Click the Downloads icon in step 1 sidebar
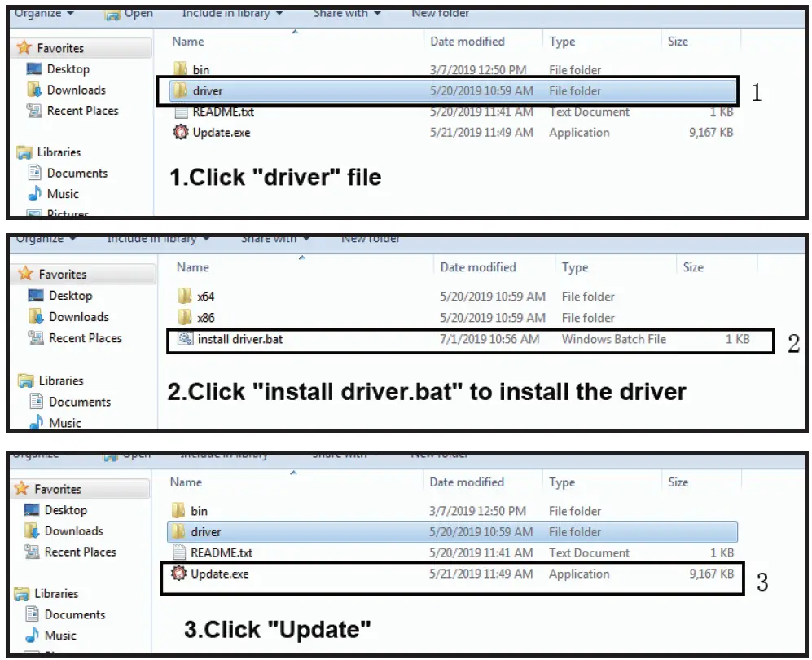The image size is (812, 660). (34, 90)
